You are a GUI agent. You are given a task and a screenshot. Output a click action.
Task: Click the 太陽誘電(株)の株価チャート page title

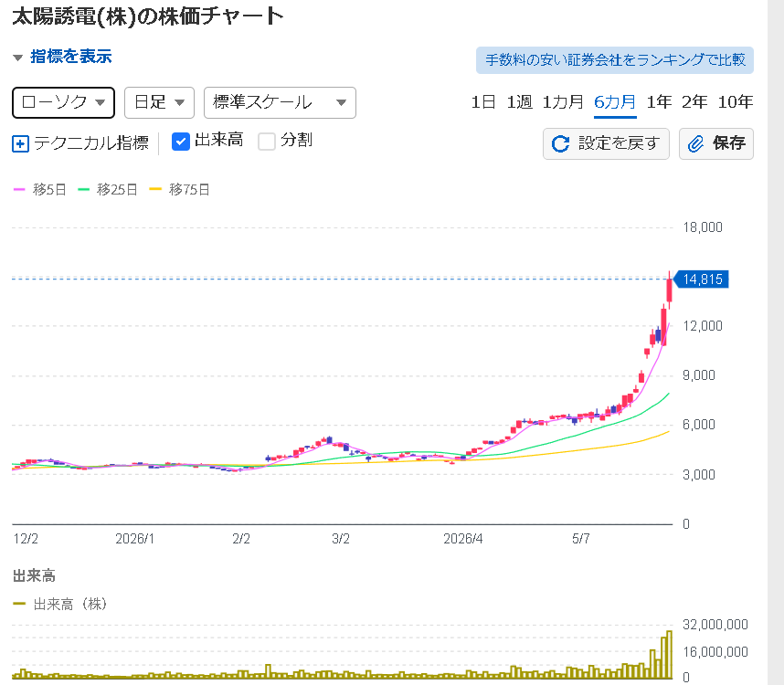[x=147, y=16]
